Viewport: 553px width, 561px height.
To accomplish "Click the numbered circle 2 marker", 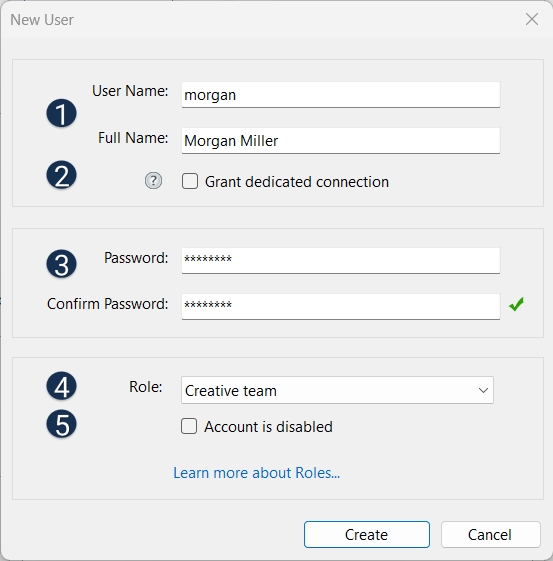I will click(62, 175).
